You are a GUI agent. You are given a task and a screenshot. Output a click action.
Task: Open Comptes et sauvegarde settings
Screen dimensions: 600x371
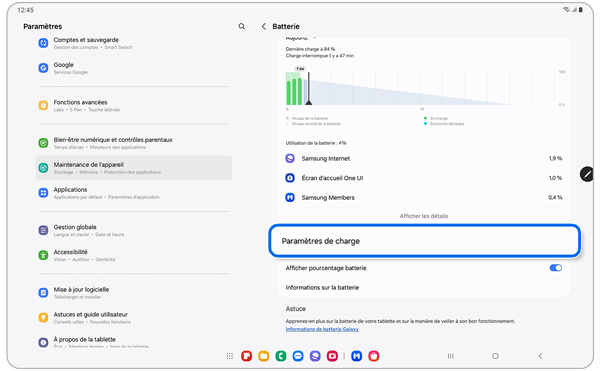pos(134,43)
